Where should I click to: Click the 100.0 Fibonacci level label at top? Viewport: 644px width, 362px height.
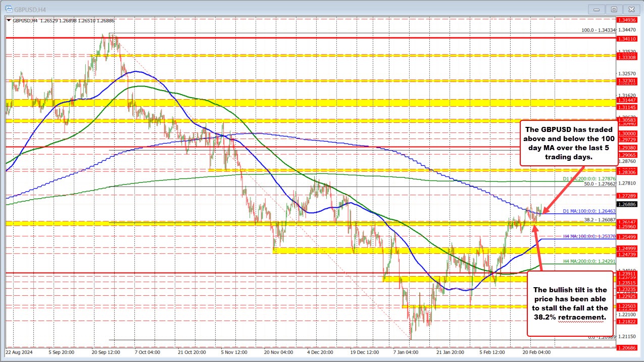[598, 30]
